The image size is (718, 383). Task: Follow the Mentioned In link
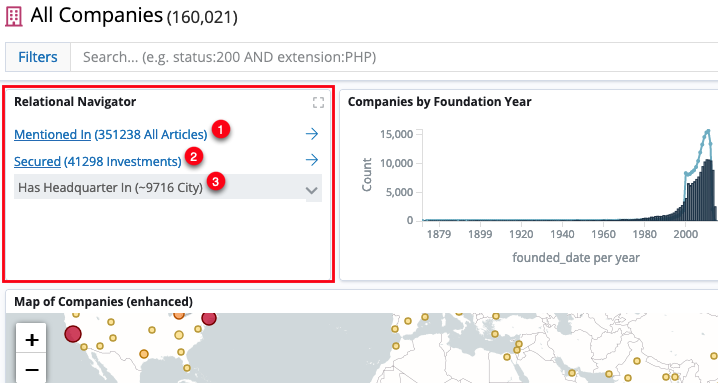[52, 134]
